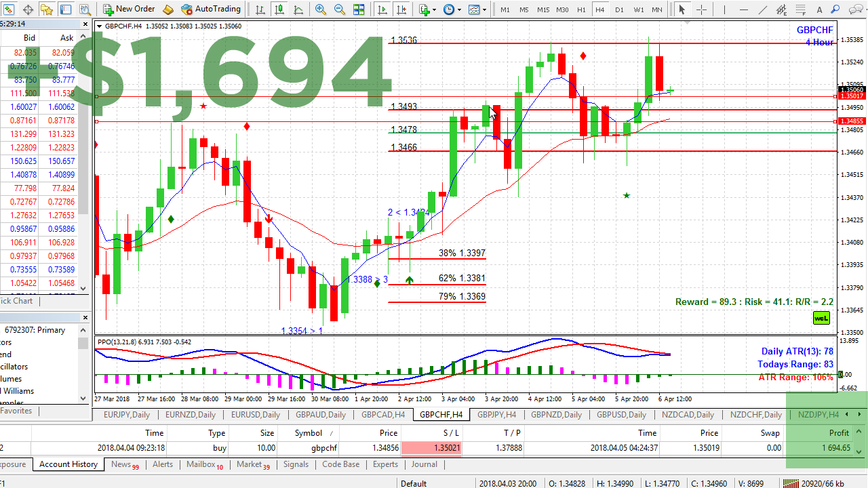The image size is (868, 488).
Task: Click the Zoom Out magnifier icon
Action: (x=339, y=9)
